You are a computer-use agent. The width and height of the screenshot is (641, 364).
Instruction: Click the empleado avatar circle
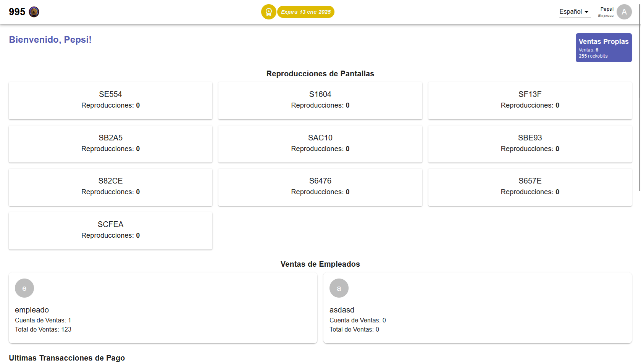(24, 288)
